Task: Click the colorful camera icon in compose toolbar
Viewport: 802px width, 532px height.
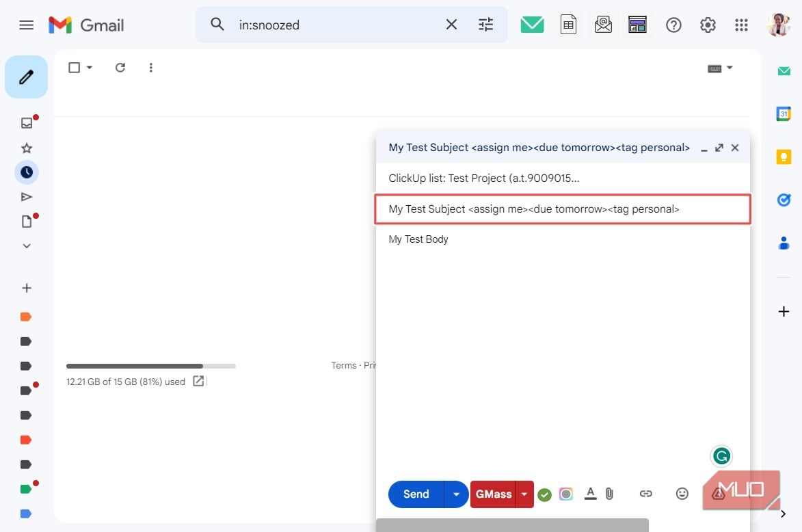Action: click(x=565, y=494)
